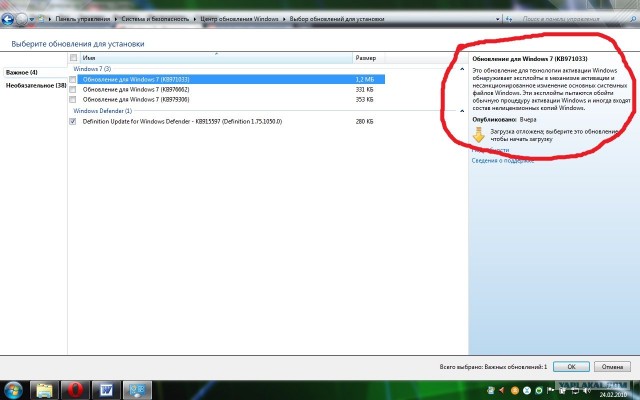The image size is (640, 400).
Task: Open the Windows Start menu orb
Action: click(13, 390)
